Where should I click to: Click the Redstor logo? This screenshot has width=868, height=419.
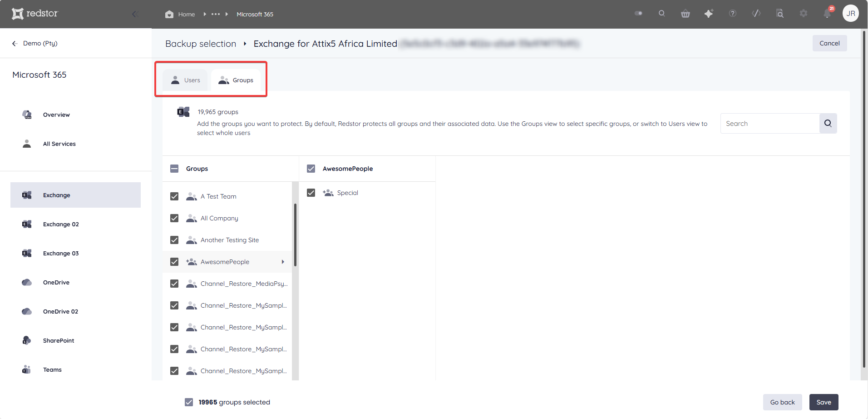(x=35, y=14)
